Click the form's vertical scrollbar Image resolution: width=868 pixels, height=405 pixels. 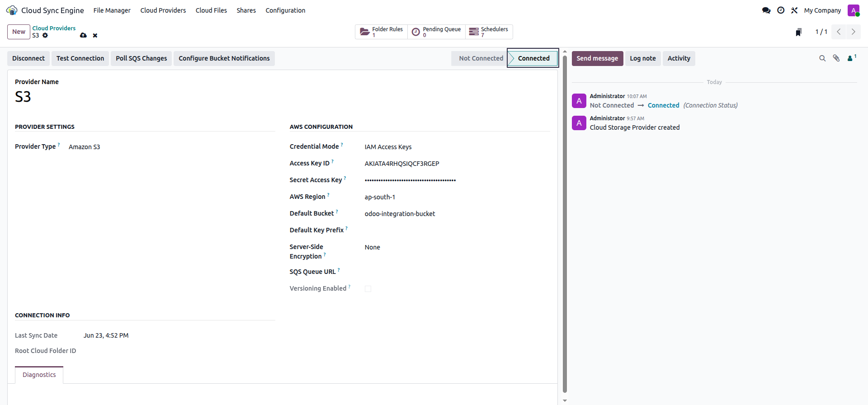(x=565, y=224)
